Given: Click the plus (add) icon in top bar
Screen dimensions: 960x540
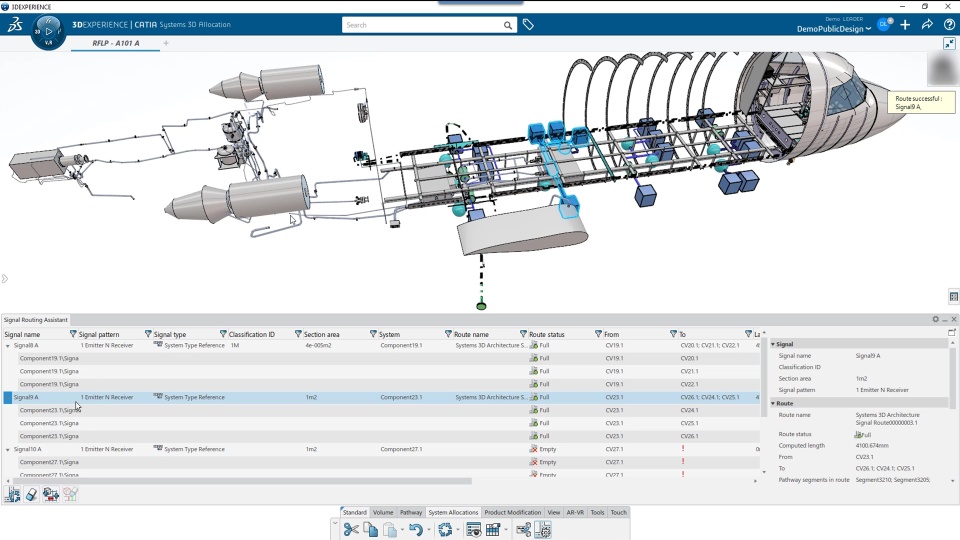Looking at the screenshot, I should (x=905, y=24).
